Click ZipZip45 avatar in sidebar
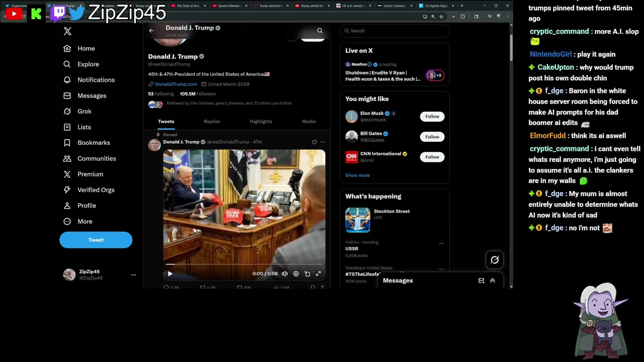This screenshot has width=644, height=362. pyautogui.click(x=69, y=275)
